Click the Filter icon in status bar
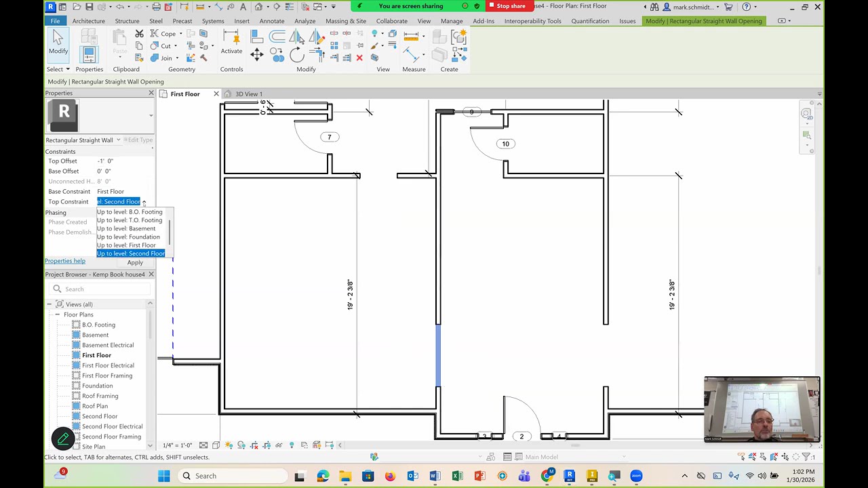 (x=807, y=457)
